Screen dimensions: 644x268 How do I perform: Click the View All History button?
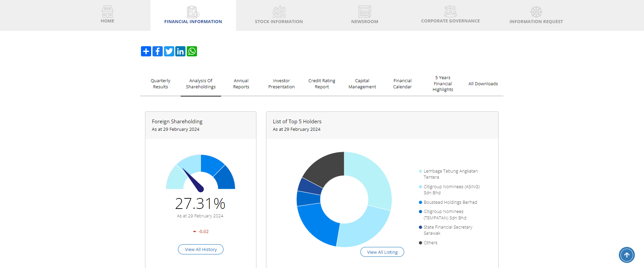tap(201, 249)
